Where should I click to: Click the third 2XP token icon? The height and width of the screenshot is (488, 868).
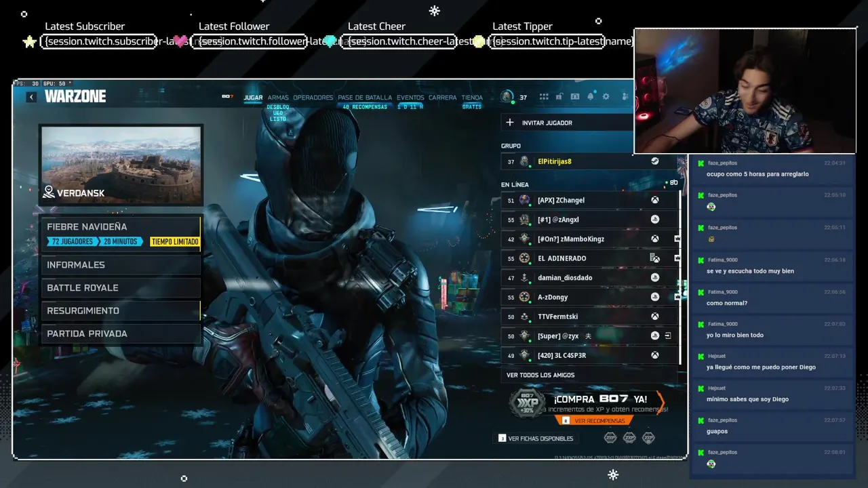648,438
